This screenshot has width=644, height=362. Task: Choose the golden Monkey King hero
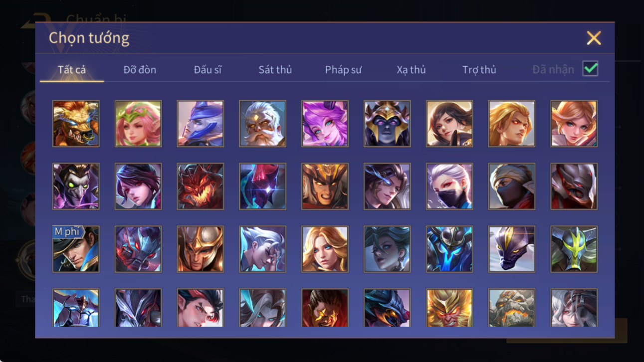pyautogui.click(x=449, y=308)
